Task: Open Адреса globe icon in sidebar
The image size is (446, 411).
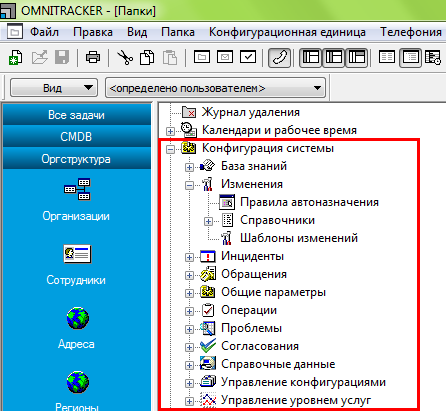Action: (x=77, y=318)
